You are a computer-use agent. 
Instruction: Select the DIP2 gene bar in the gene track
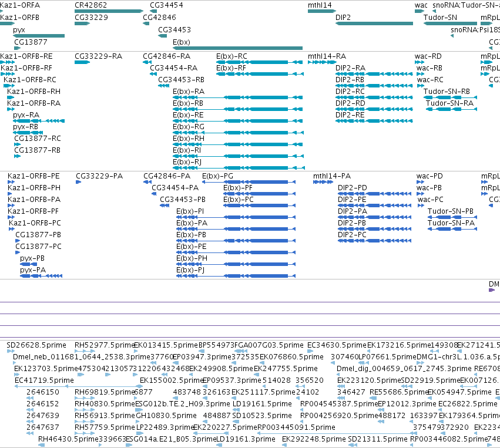[374, 23]
